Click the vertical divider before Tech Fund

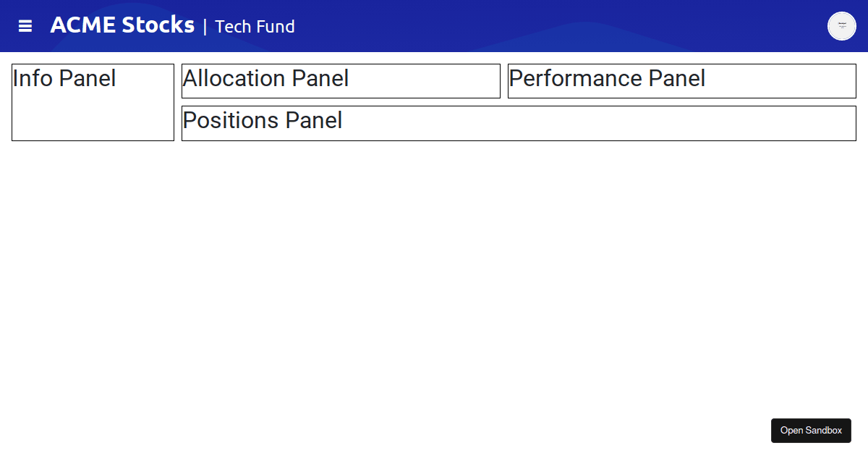(205, 27)
